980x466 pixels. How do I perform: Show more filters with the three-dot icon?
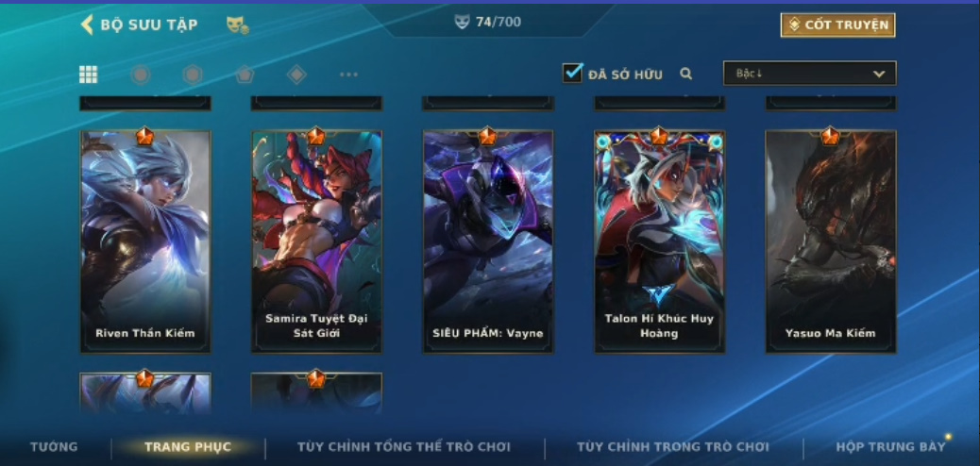coord(348,75)
